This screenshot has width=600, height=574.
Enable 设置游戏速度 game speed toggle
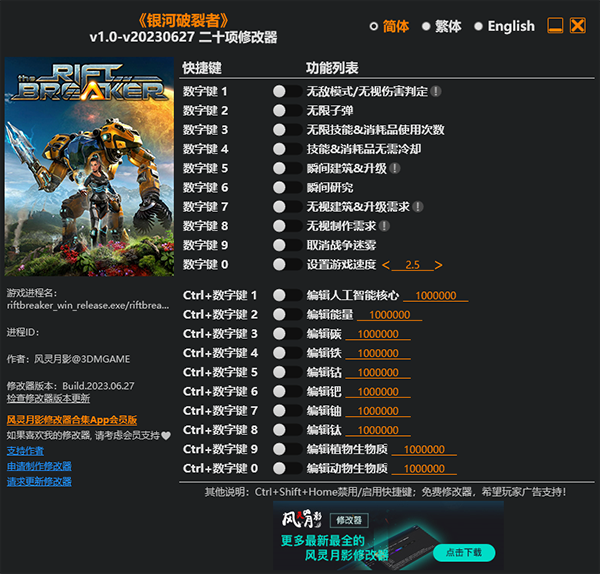tap(287, 264)
